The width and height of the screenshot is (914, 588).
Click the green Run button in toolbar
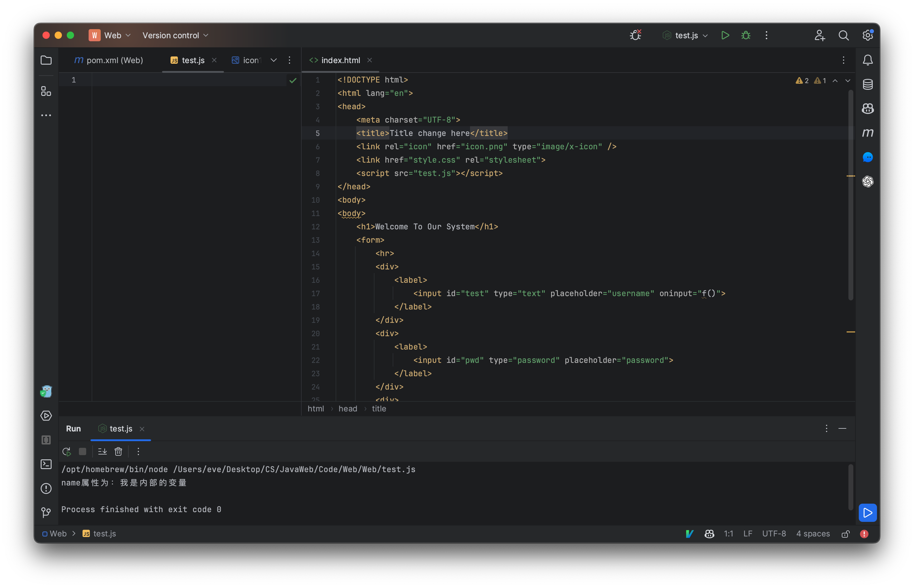pos(725,35)
